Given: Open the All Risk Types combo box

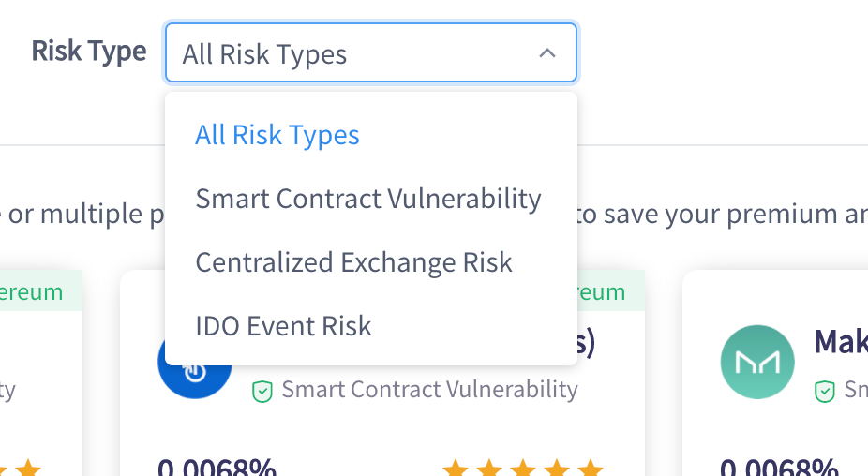Looking at the screenshot, I should 370,53.
